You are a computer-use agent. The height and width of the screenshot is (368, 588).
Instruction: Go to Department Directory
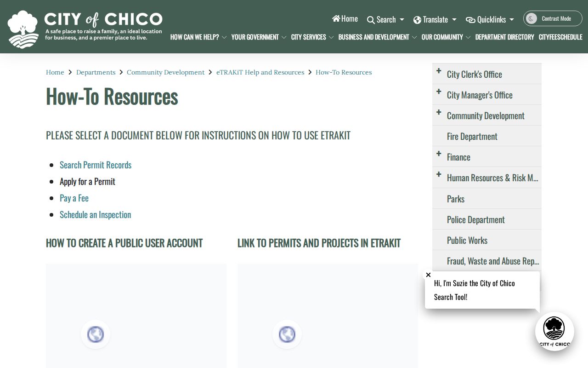pyautogui.click(x=504, y=37)
